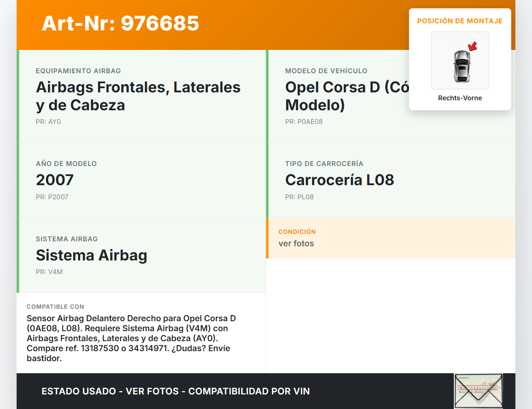Click the 'Posición de Montaje' panel title
Screen dimensions: 532x409
click(460, 21)
